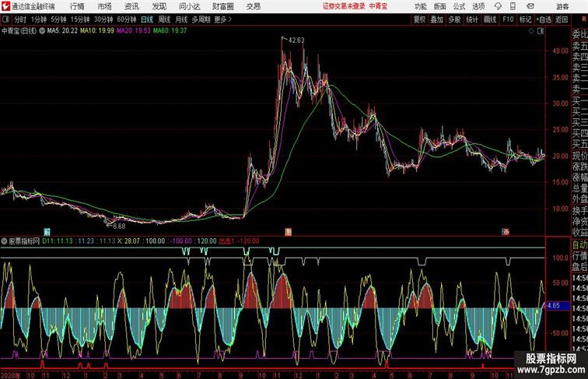Open the 功能 menu
Screen dimensions: 588x379
tap(421, 6)
